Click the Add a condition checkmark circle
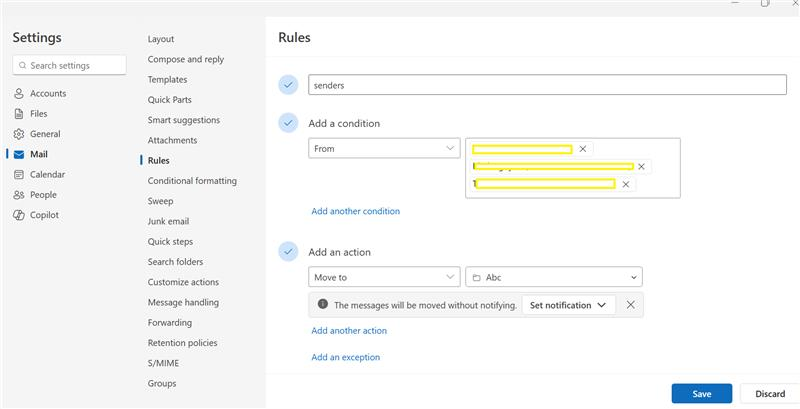The image size is (800, 409). (x=289, y=123)
